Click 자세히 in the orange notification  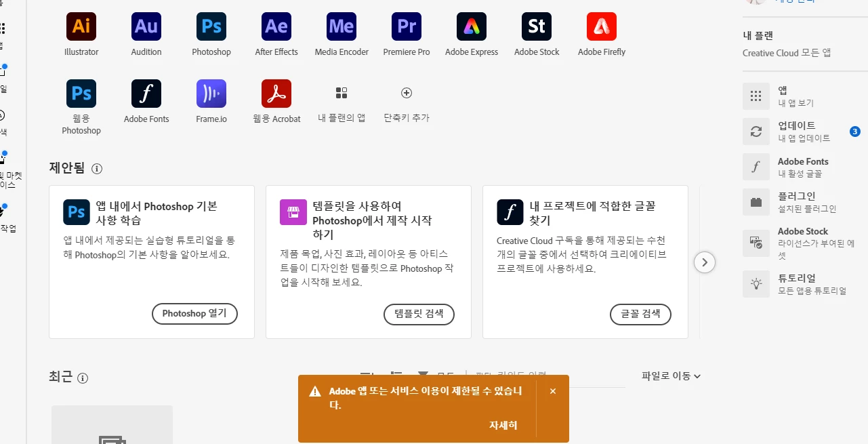point(503,425)
